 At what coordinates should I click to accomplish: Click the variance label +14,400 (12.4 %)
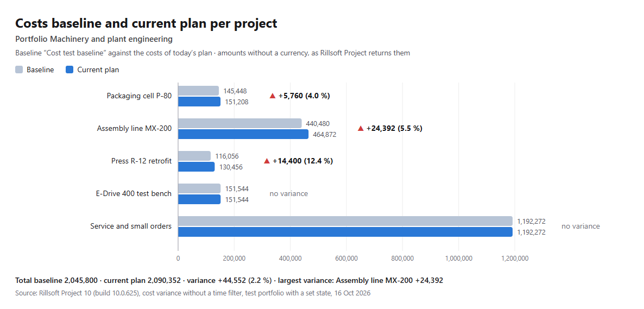tap(302, 161)
